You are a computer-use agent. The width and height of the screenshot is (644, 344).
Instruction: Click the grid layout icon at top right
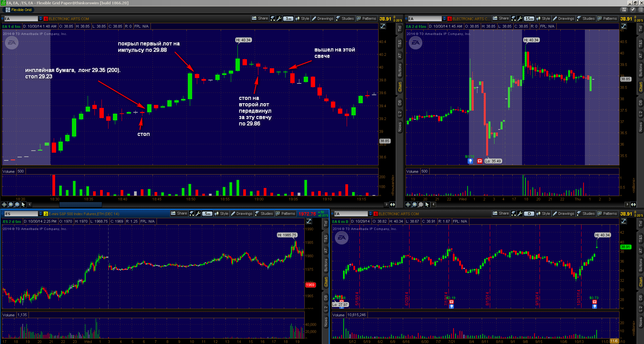tap(624, 10)
